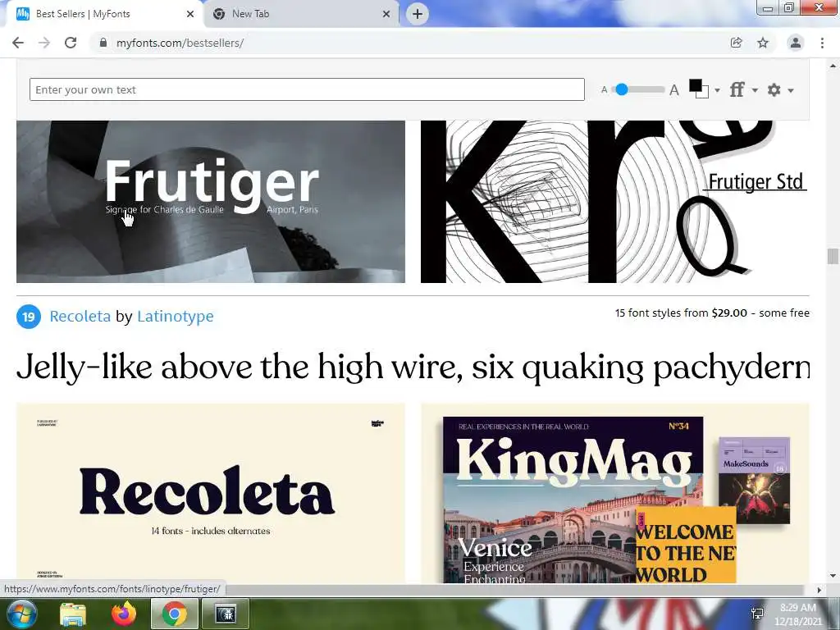Launch Firefox from the taskbar
Viewport: 840px width, 630px height.
(x=123, y=614)
